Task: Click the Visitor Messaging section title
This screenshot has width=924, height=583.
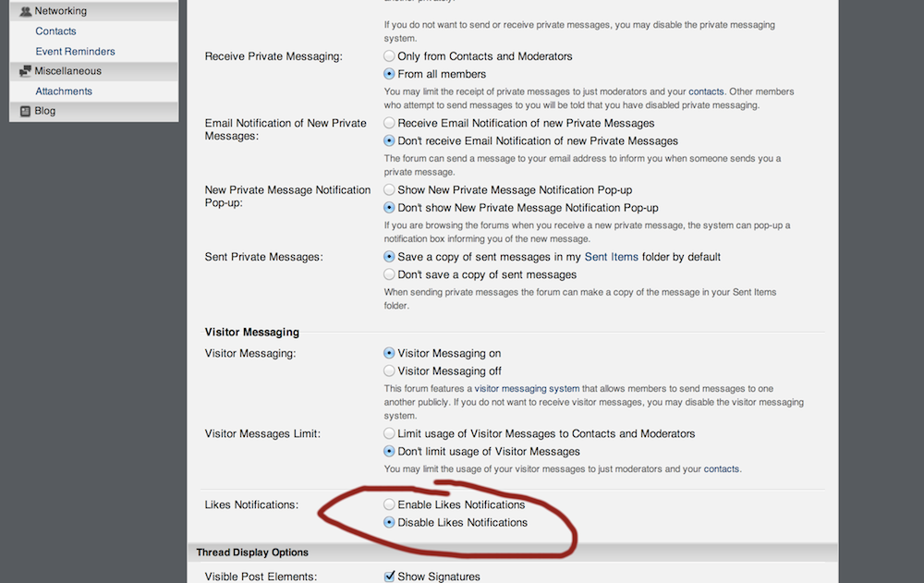Action: click(252, 333)
